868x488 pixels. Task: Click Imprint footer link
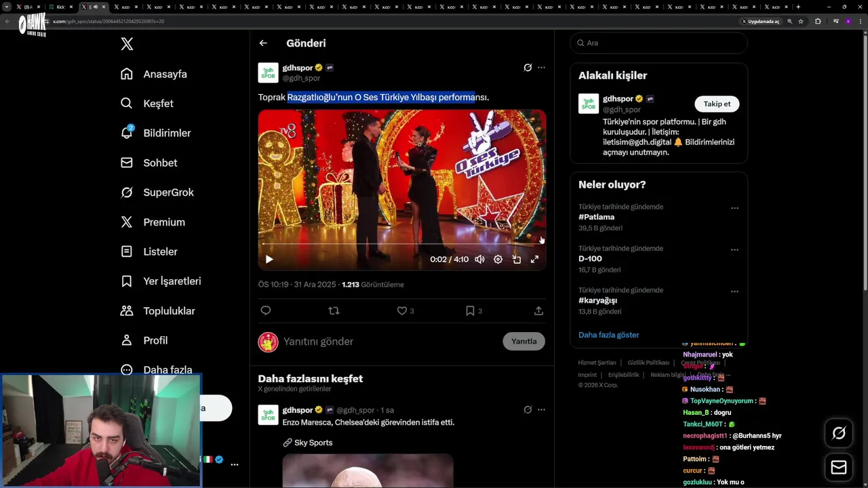(x=587, y=375)
